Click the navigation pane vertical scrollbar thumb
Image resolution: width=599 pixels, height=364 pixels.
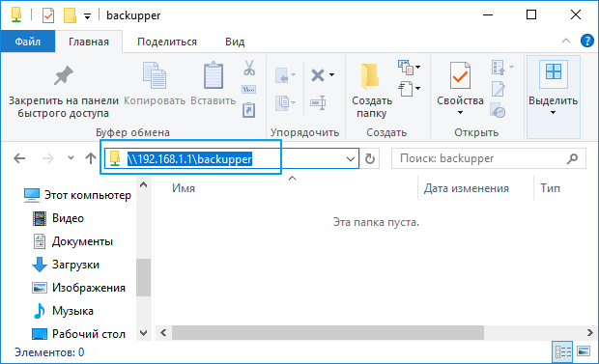click(143, 277)
